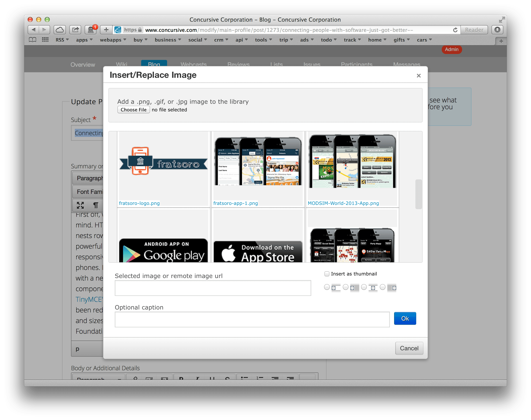The width and height of the screenshot is (531, 420).
Task: Select the fratsoro-logo.png thumbnail image
Action: click(163, 161)
